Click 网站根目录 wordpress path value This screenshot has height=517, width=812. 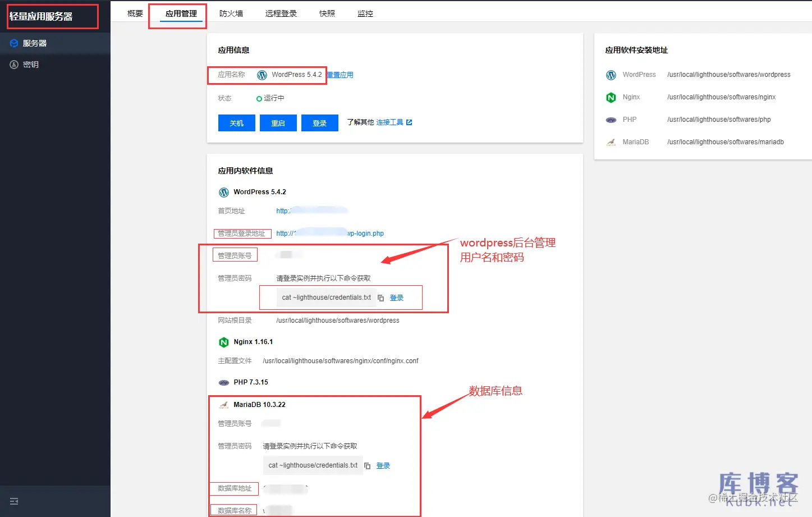tap(338, 321)
